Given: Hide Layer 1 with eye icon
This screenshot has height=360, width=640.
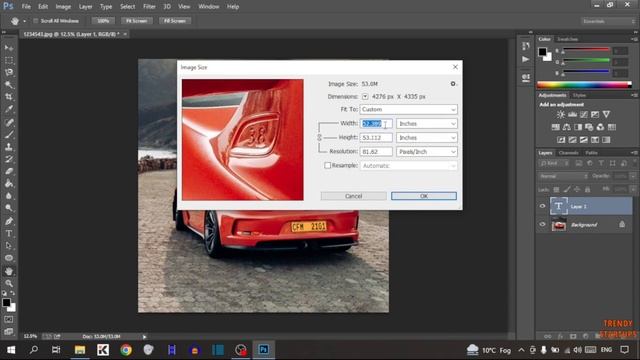Looking at the screenshot, I should [x=542, y=206].
